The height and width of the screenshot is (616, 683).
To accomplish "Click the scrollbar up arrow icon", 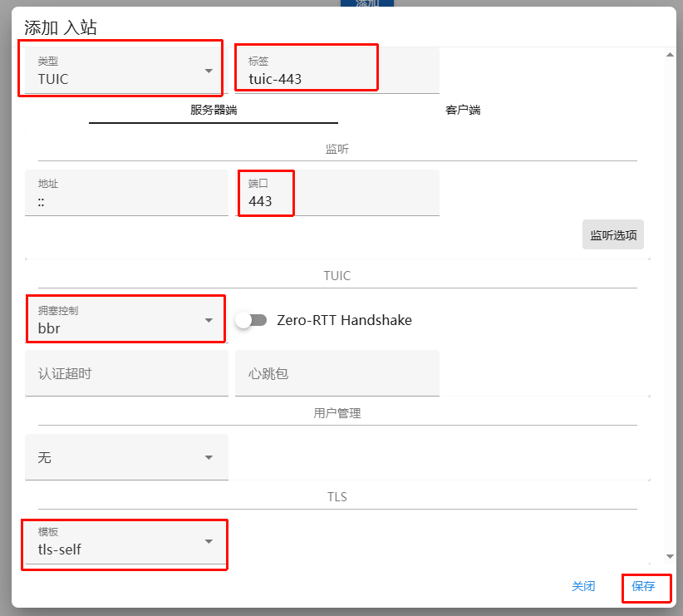I will pyautogui.click(x=669, y=55).
